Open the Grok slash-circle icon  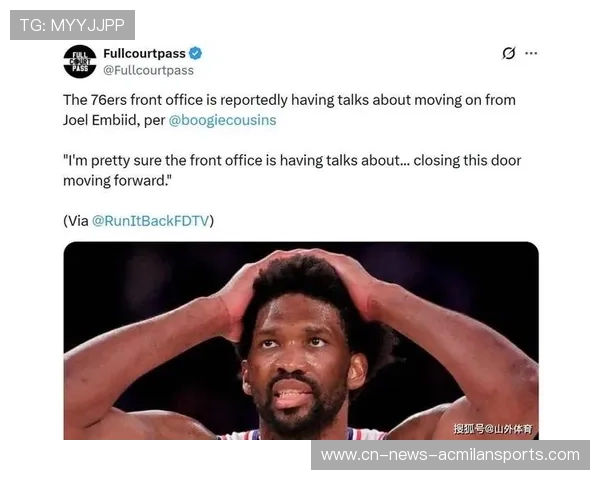(x=509, y=53)
